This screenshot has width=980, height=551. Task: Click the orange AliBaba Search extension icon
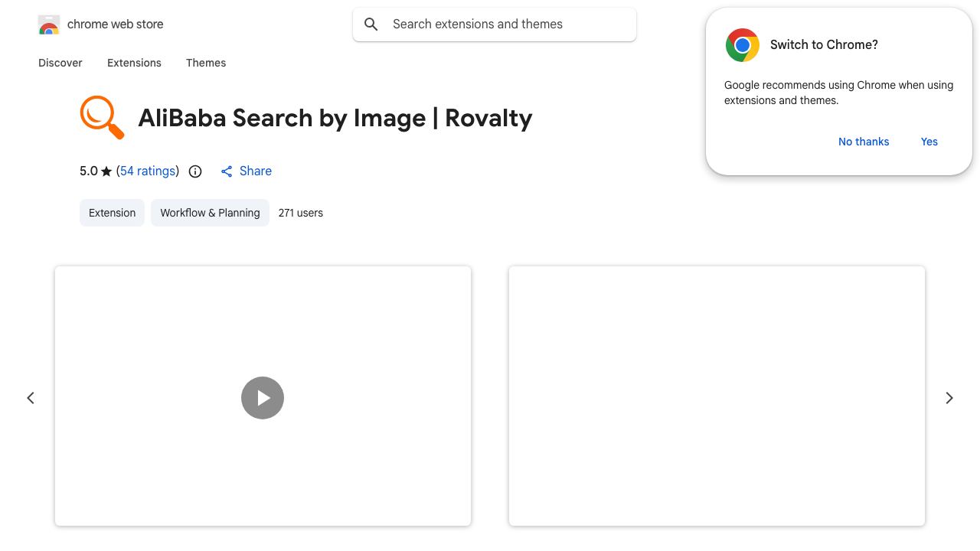(102, 117)
